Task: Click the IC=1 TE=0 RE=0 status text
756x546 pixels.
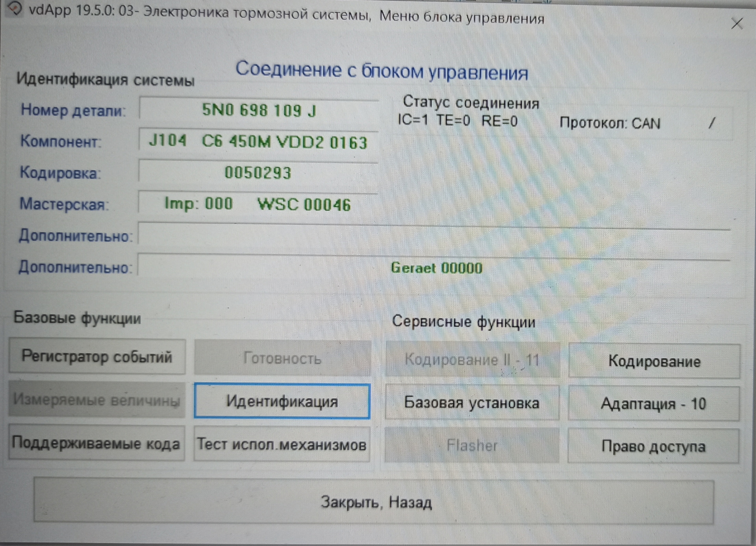Action: click(x=458, y=120)
